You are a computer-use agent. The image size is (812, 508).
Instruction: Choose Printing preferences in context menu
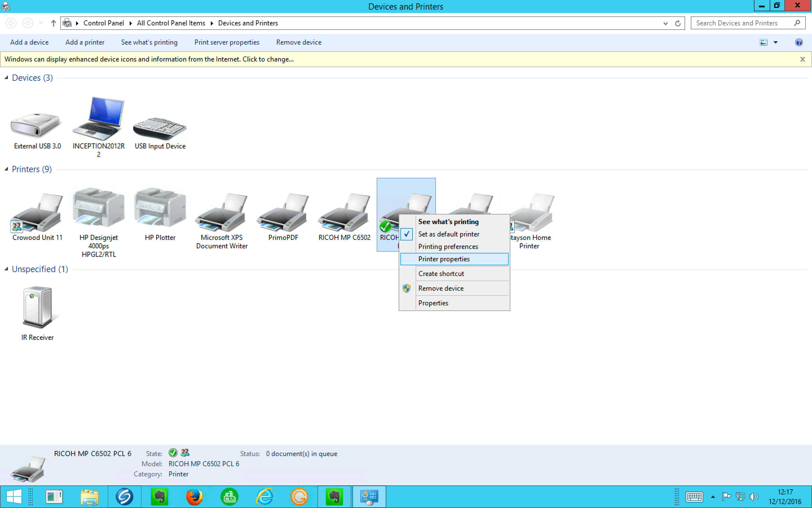coord(455,247)
